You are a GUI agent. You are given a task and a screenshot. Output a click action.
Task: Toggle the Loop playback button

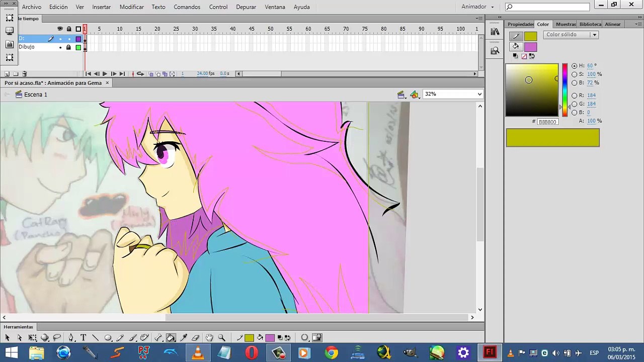click(x=140, y=74)
